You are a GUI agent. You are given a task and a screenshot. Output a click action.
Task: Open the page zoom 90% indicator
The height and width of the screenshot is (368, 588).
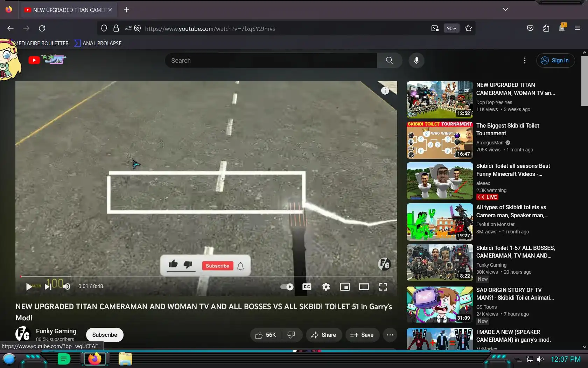coord(451,28)
